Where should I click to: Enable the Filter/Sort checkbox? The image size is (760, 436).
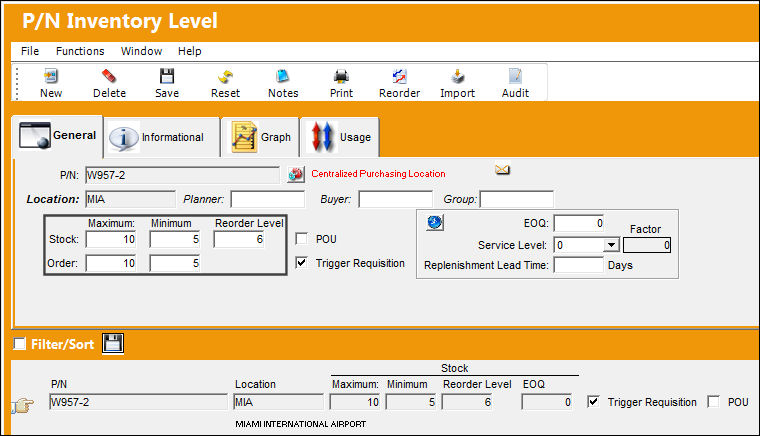(x=20, y=343)
